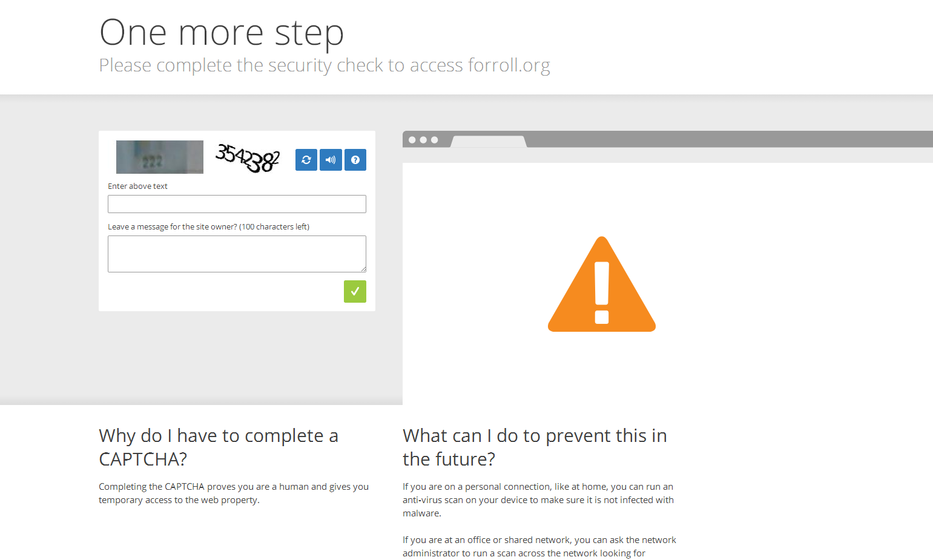Submit the form with the green checkmark
This screenshot has width=933, height=560.
(x=355, y=291)
